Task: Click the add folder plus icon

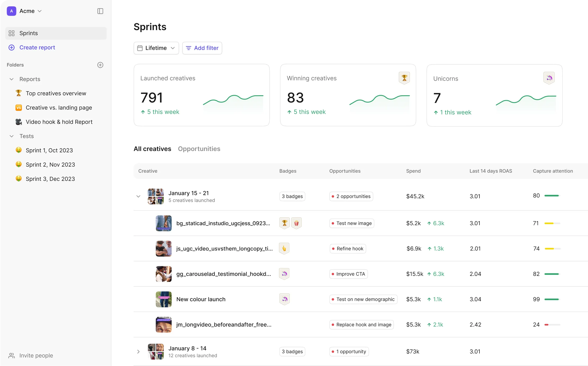Action: [100, 65]
